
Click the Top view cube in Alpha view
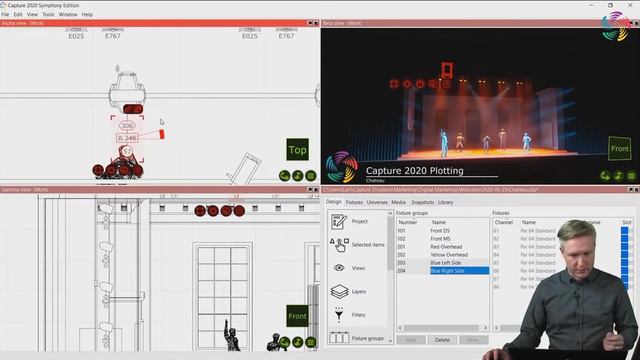coord(297,150)
